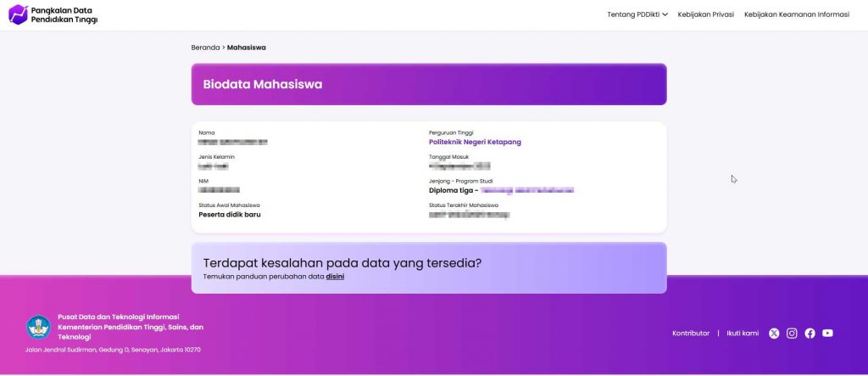Screen dimensions: 868x376
Task: Click the PDDikti logo icon
Action: click(18, 14)
